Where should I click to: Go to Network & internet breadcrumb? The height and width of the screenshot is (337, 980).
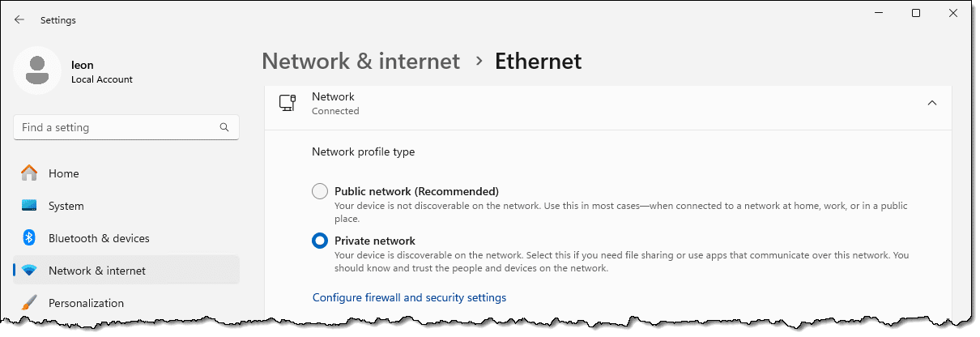pyautogui.click(x=360, y=61)
